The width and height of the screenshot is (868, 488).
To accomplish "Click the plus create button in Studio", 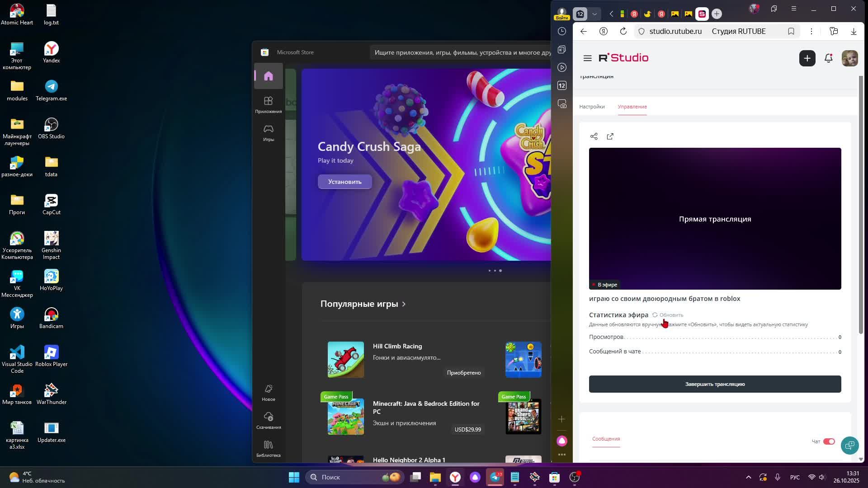I will pos(807,58).
